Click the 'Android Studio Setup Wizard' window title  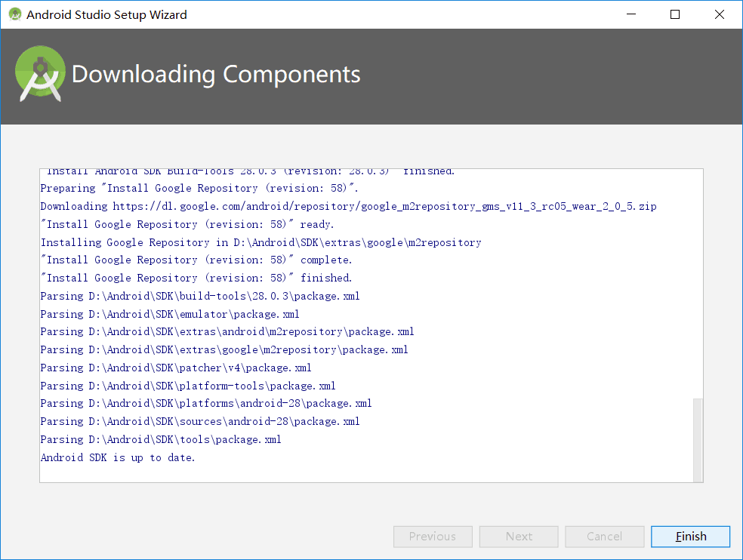point(106,14)
